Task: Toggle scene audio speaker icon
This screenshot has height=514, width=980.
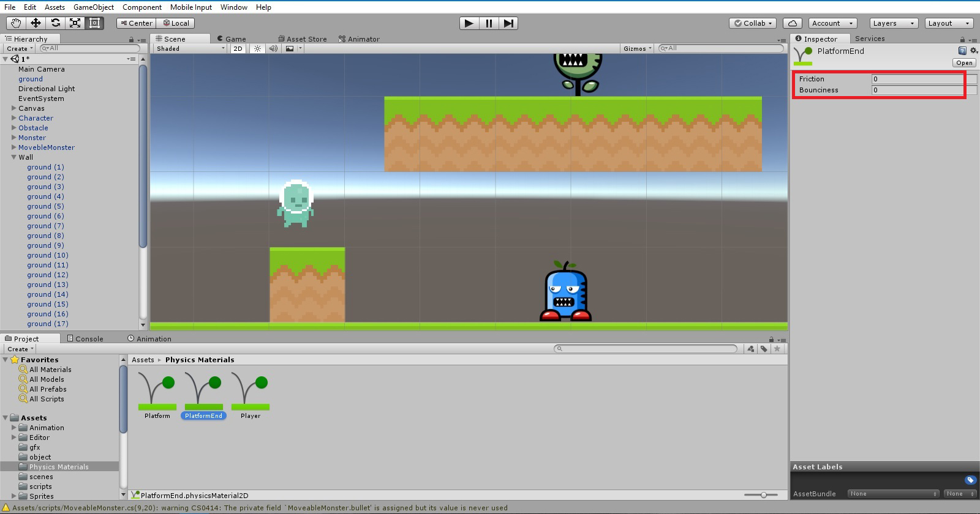Action: [273, 48]
